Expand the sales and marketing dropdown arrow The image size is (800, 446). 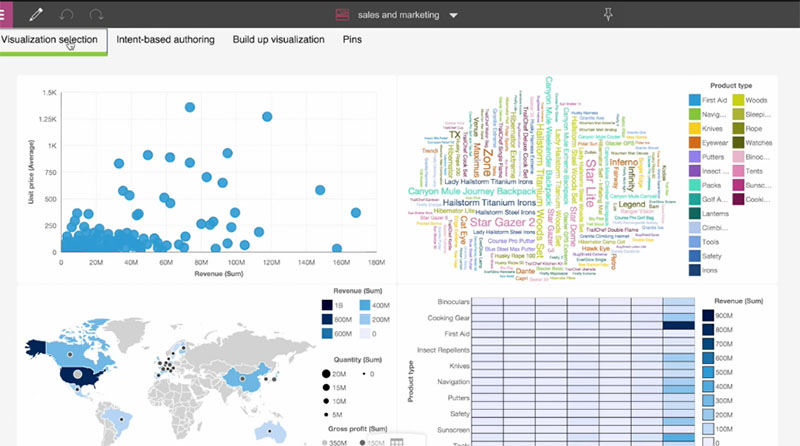(x=453, y=16)
